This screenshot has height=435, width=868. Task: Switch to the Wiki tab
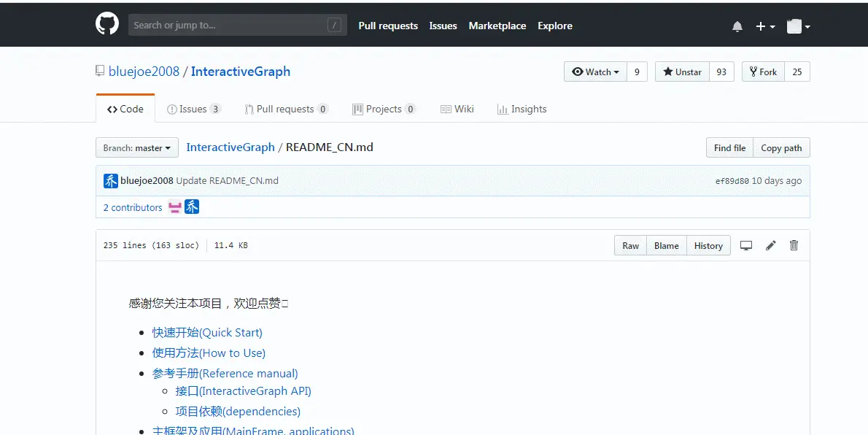tap(457, 109)
